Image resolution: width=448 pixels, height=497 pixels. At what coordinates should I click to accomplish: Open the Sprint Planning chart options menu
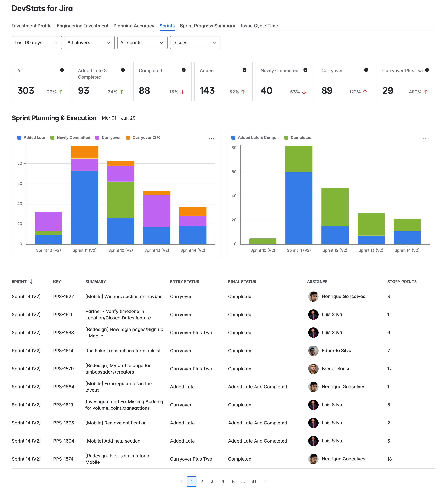212,139
